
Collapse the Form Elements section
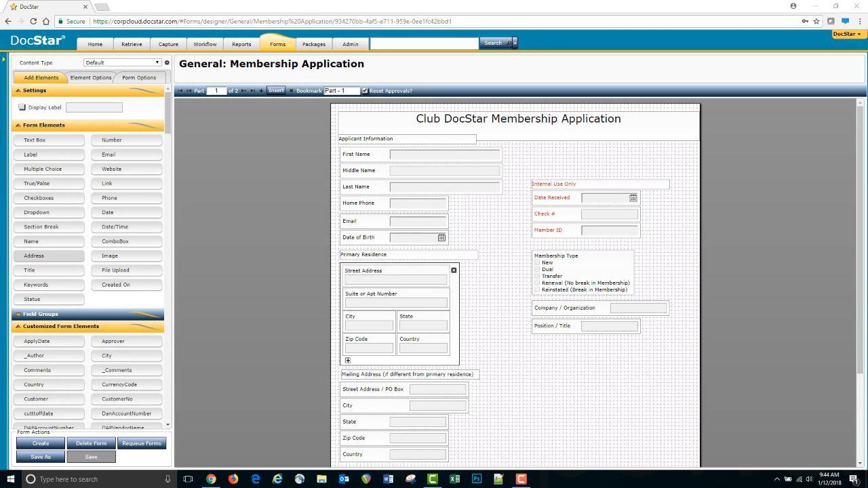(x=88, y=125)
